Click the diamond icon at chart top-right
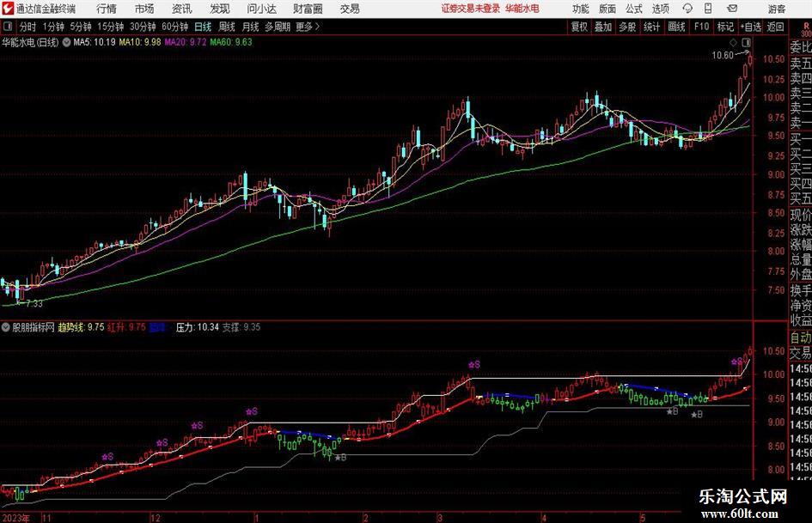Image resolution: width=812 pixels, height=523 pixels. [733, 42]
